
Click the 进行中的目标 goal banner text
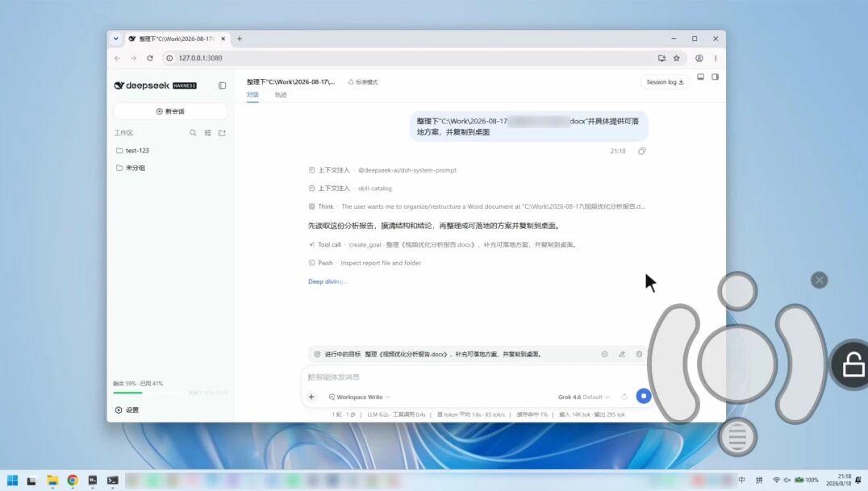coord(343,354)
